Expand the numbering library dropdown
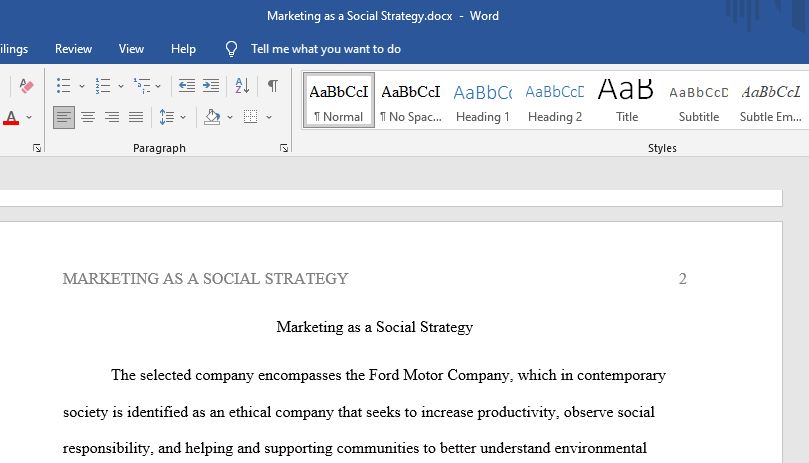Screen dimensions: 809x463 pyautogui.click(x=121, y=86)
